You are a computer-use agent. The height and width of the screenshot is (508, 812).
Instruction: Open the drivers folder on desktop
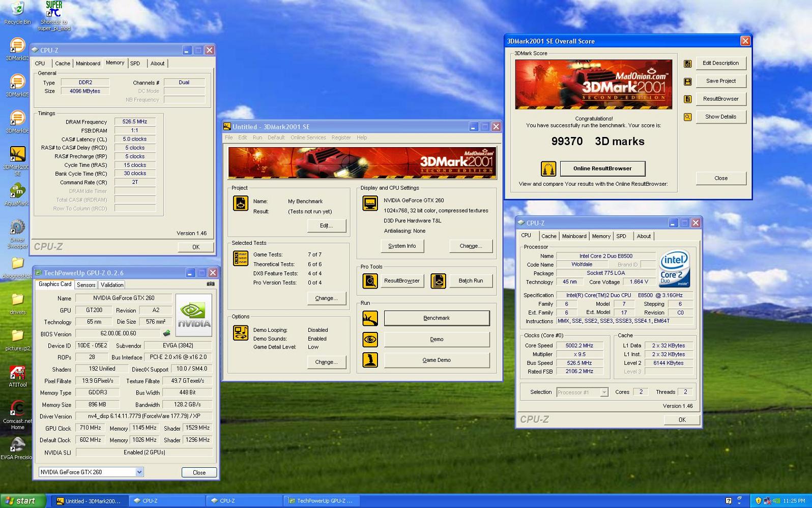point(17,304)
